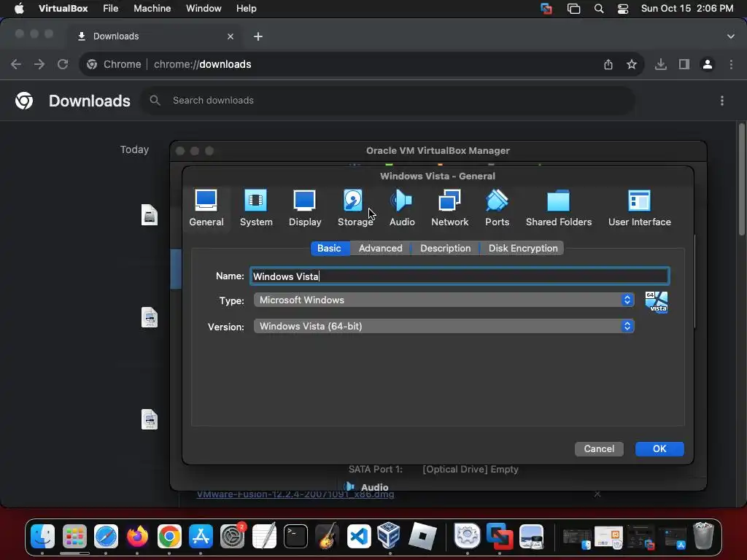This screenshot has height=560, width=747.
Task: Open the Help menu
Action: pyautogui.click(x=247, y=9)
